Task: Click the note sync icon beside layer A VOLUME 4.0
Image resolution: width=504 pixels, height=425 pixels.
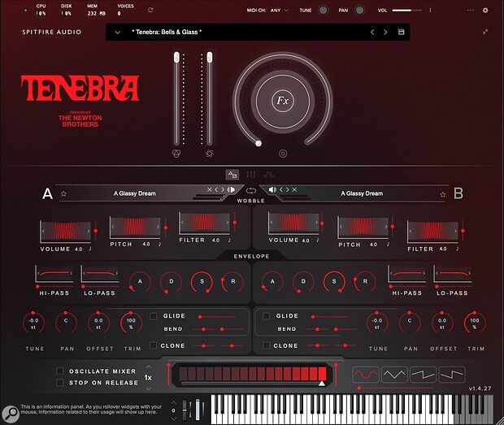Action: [90, 249]
